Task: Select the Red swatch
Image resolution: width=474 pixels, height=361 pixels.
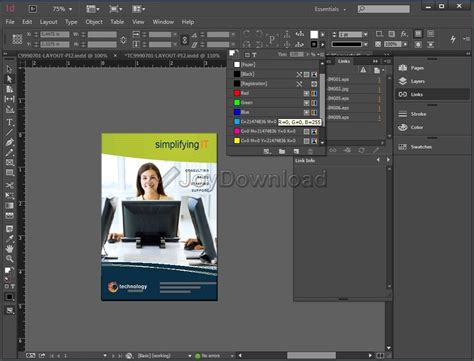Action: point(274,93)
